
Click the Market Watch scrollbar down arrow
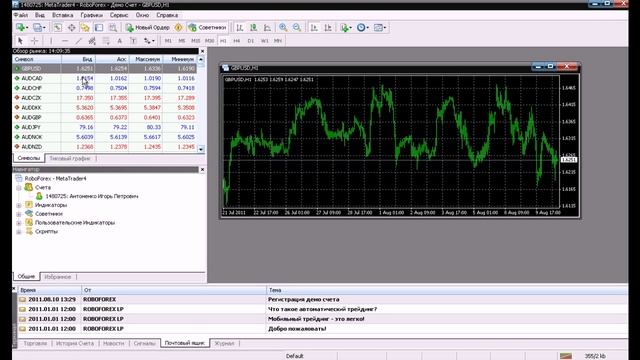click(201, 149)
